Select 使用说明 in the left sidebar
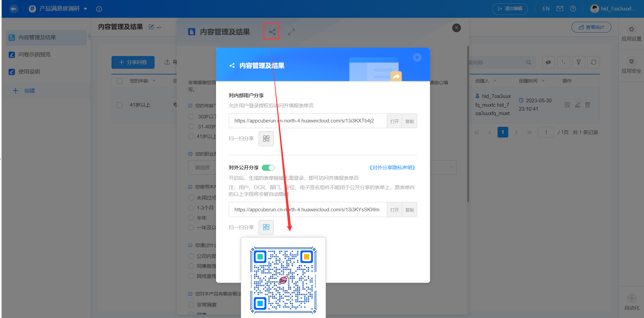The height and width of the screenshot is (318, 644). (46, 72)
